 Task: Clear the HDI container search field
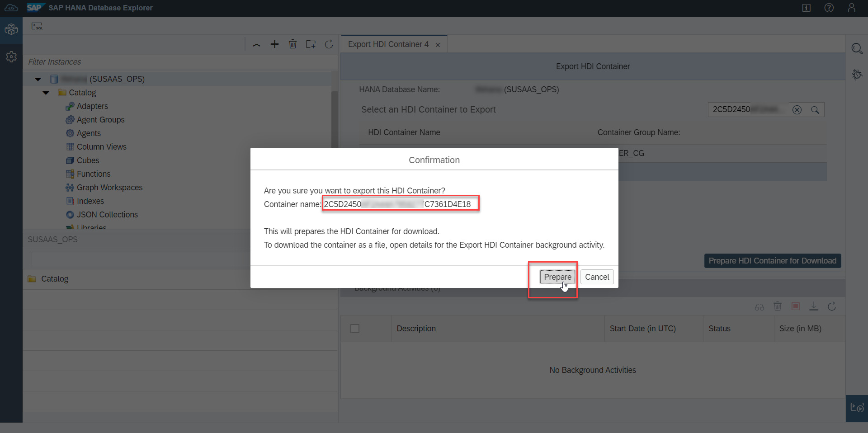pyautogui.click(x=797, y=110)
